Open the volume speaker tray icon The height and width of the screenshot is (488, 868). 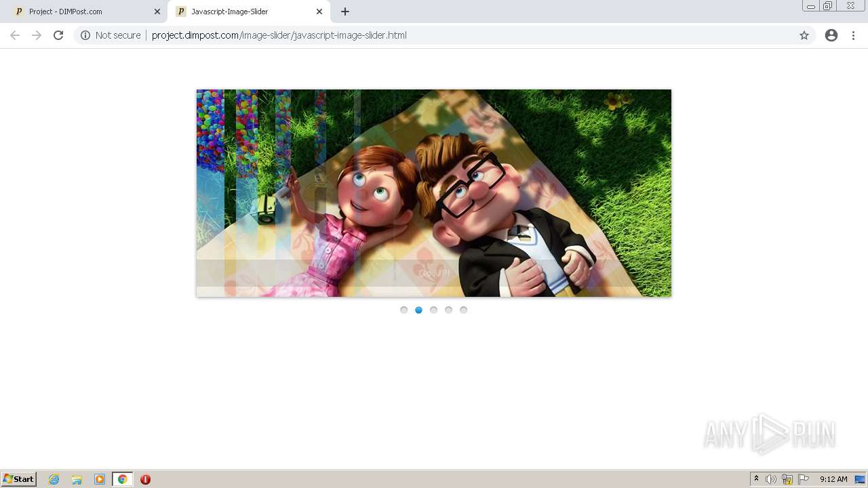coord(771,479)
